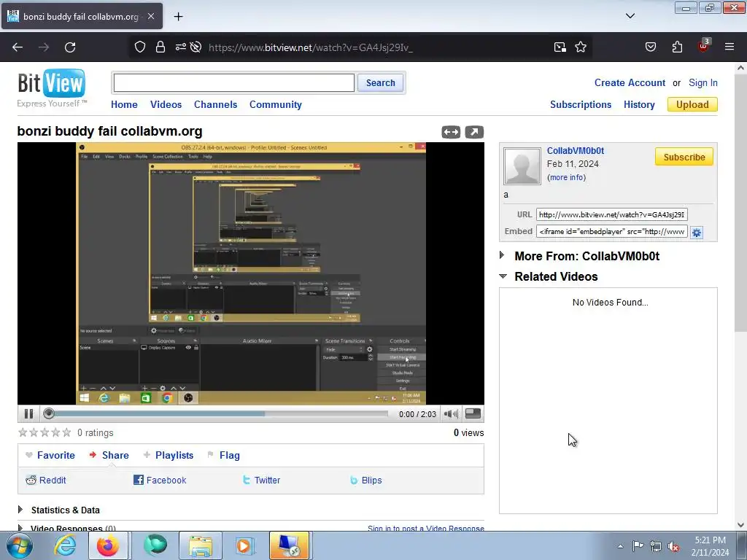747x560 pixels.
Task: Open the Windows Start orb
Action: point(19,545)
